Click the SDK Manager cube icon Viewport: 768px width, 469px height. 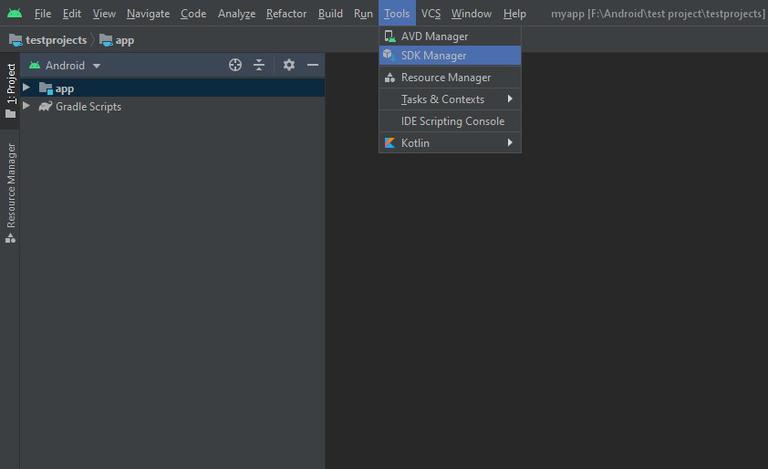(x=388, y=54)
